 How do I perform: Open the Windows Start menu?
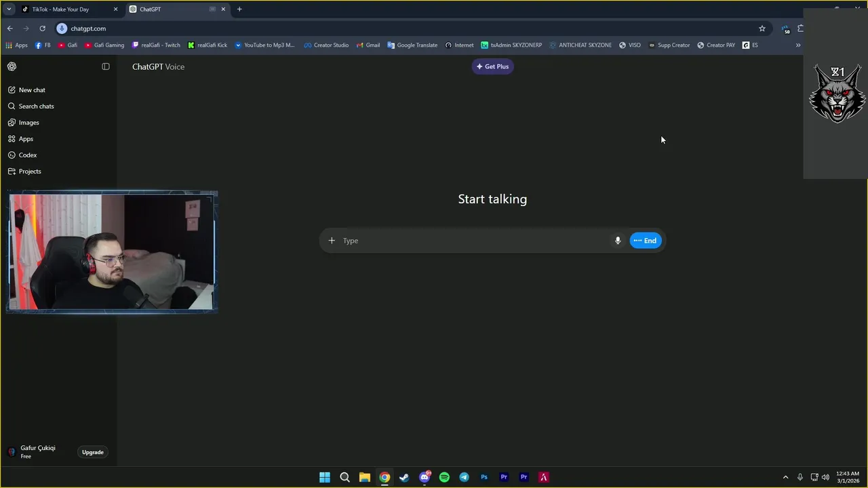(325, 477)
